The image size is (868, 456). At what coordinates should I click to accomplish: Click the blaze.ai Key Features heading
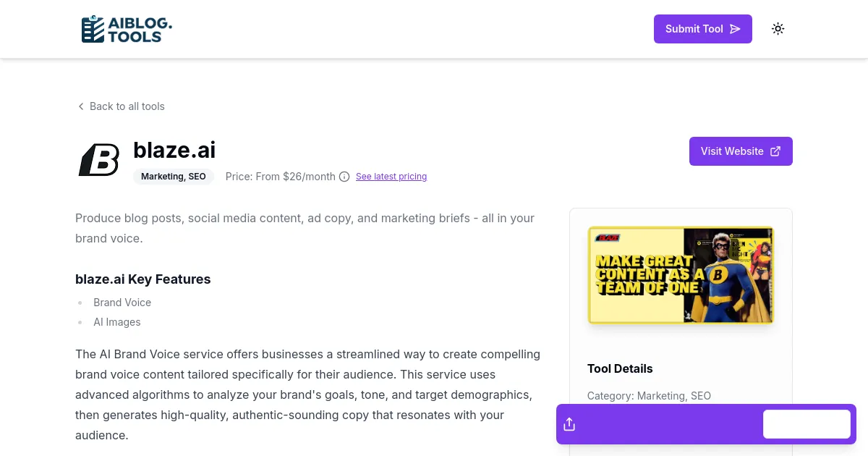coord(143,279)
